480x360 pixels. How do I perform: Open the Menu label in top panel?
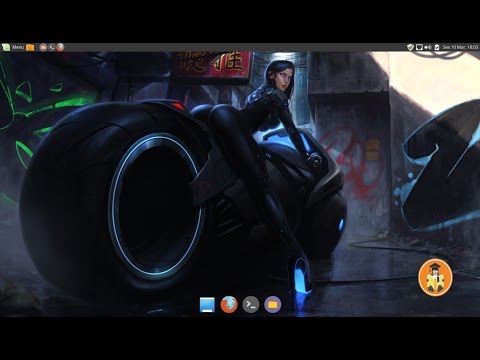point(18,47)
